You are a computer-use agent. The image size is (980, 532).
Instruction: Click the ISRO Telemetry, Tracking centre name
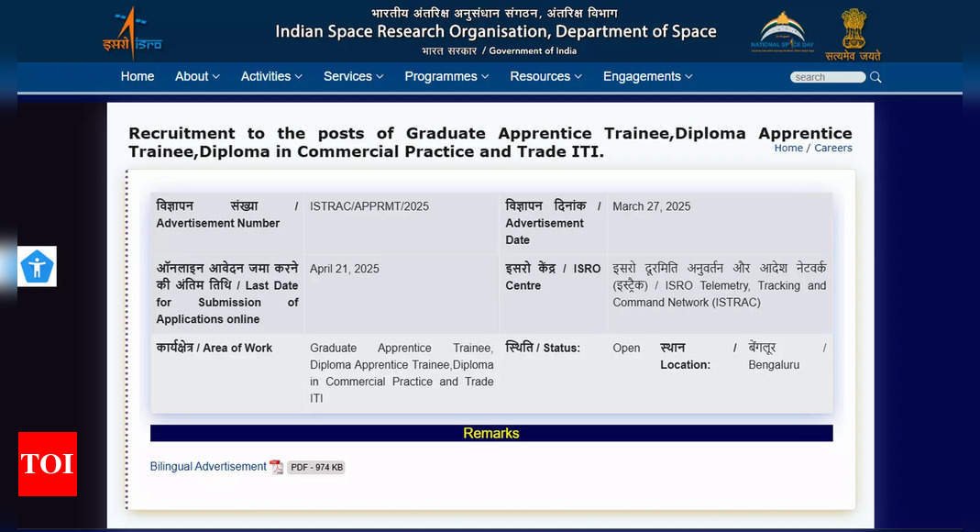click(x=720, y=285)
